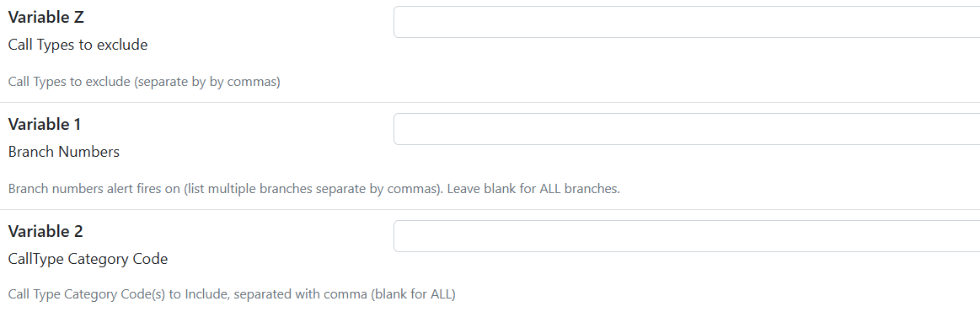Click the 'Branch Numbers' label
Screen dimensions: 980x312
pyautogui.click(x=64, y=152)
